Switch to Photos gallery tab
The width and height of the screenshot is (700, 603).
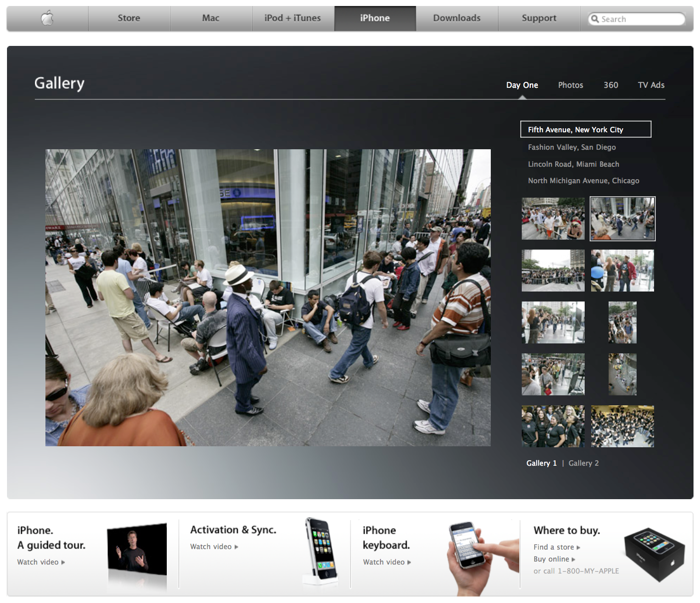tap(570, 85)
